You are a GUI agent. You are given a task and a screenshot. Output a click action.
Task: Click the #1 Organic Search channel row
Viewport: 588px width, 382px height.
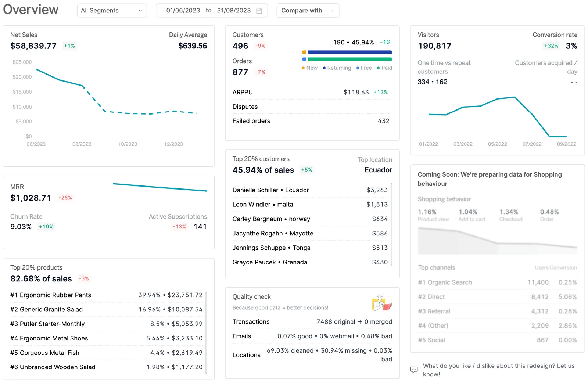497,282
